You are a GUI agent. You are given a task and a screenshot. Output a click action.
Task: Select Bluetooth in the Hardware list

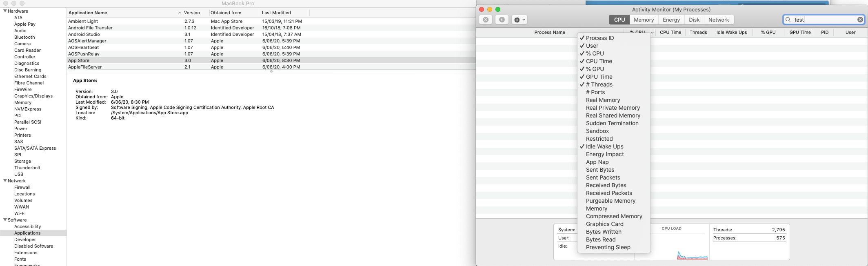[x=24, y=37]
